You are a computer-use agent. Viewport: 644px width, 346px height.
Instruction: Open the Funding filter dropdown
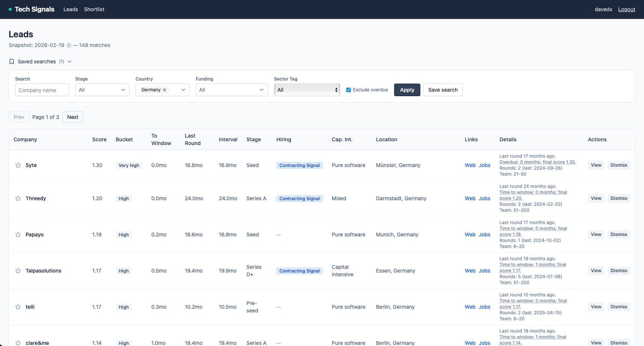pos(231,90)
